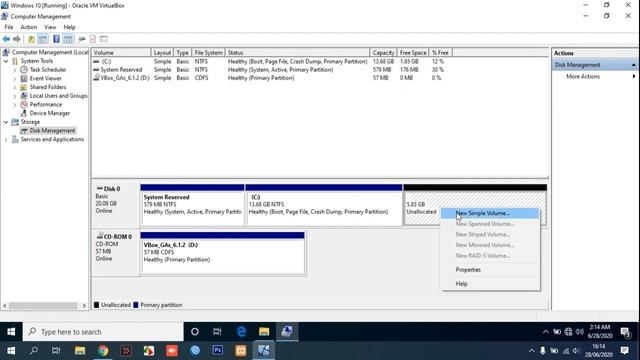Viewport: 640px width, 360px height.
Task: Click the Show/Hide Console Tree toolbar icon
Action: [42, 39]
